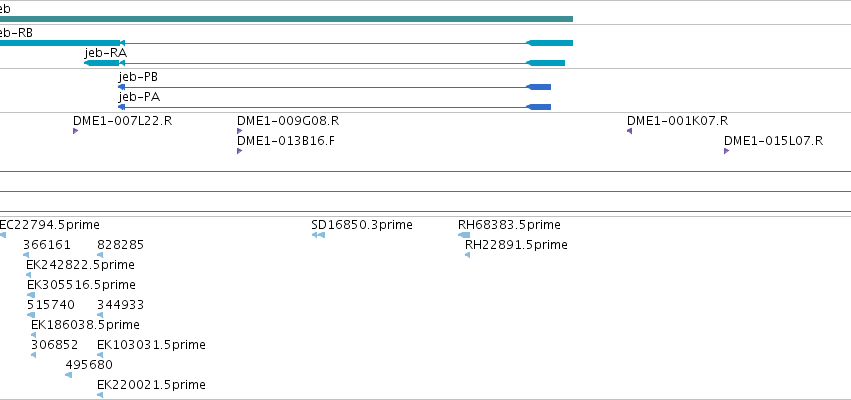Select the DME1-001K07.R arrow marker
This screenshot has height=400, width=851.
click(x=630, y=131)
